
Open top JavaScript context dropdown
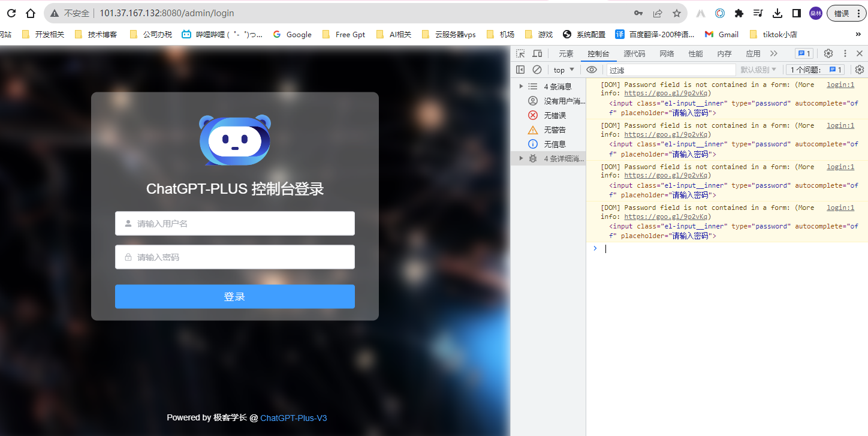coord(563,70)
